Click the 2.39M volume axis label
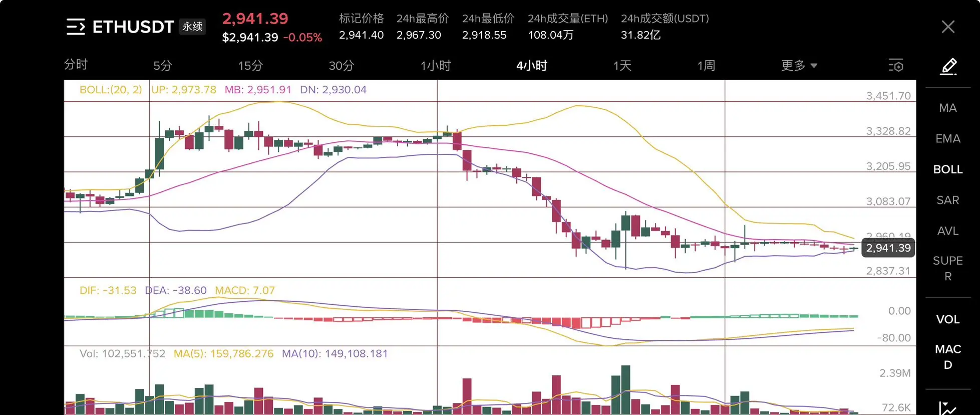Viewport: 980px width, 415px height. (895, 373)
